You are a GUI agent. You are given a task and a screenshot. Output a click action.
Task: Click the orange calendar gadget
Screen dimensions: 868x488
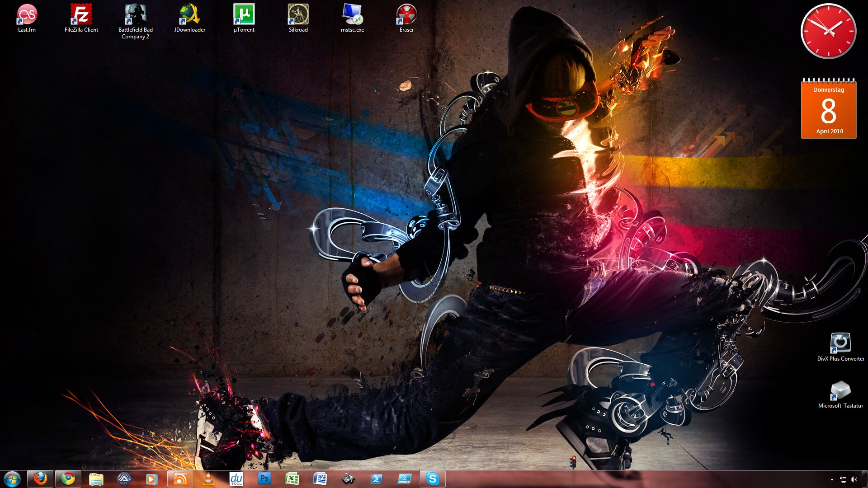(829, 109)
